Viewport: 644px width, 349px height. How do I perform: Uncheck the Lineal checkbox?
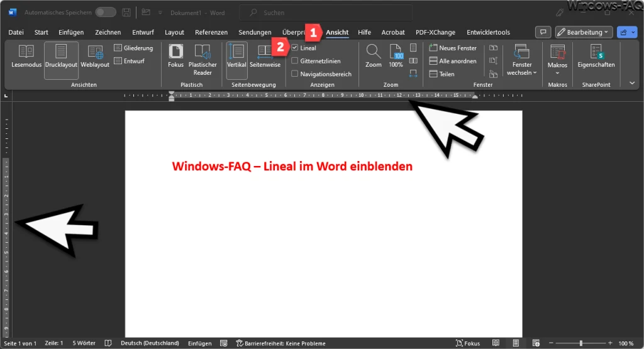[295, 48]
